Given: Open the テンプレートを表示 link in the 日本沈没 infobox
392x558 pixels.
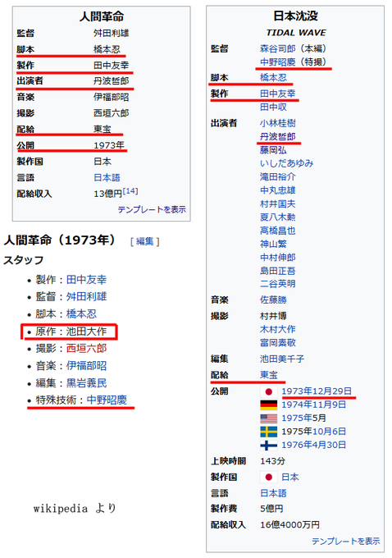Looking at the screenshot, I should click(x=346, y=541).
